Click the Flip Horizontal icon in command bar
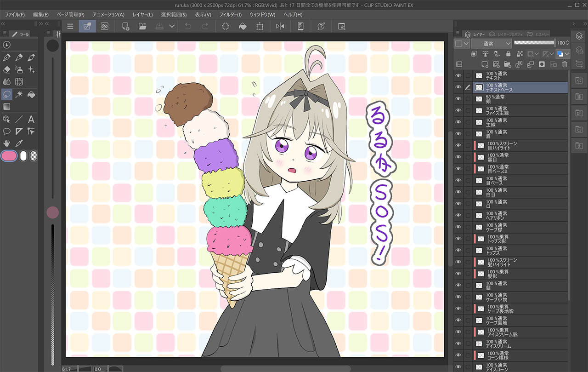588x372 pixels. (280, 26)
